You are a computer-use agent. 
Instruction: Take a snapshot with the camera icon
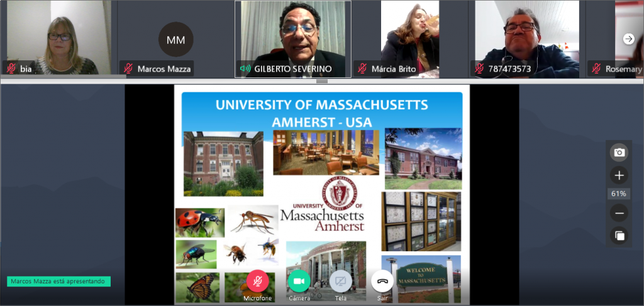[619, 153]
